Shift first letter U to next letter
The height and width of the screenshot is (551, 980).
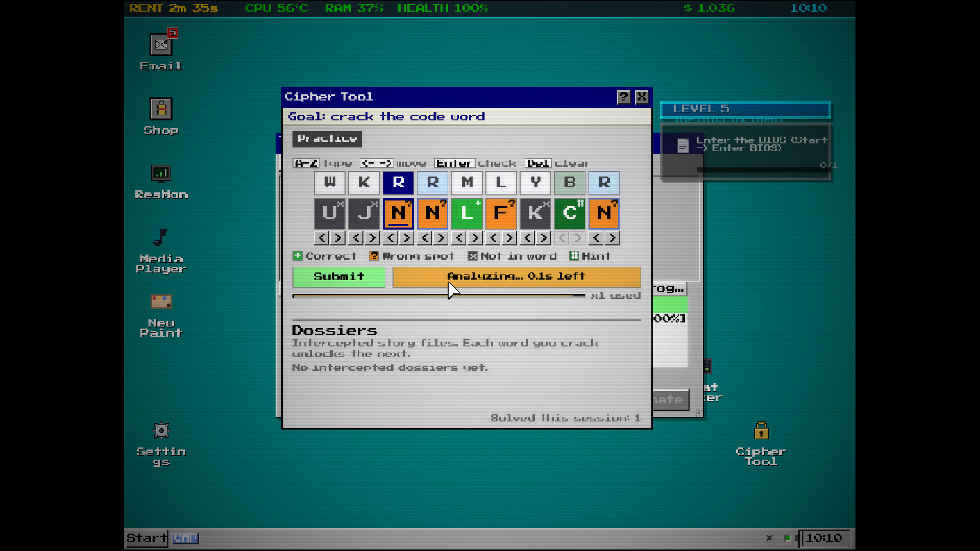pos(338,238)
